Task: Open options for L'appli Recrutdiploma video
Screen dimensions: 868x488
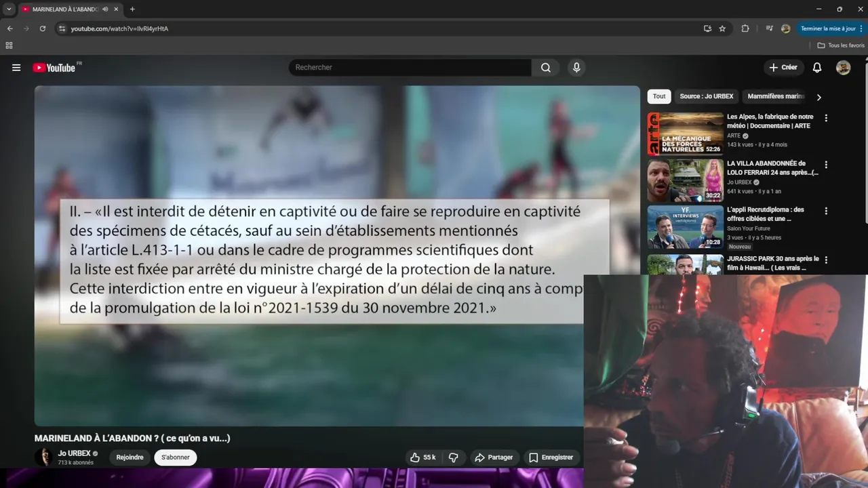Action: coord(826,211)
